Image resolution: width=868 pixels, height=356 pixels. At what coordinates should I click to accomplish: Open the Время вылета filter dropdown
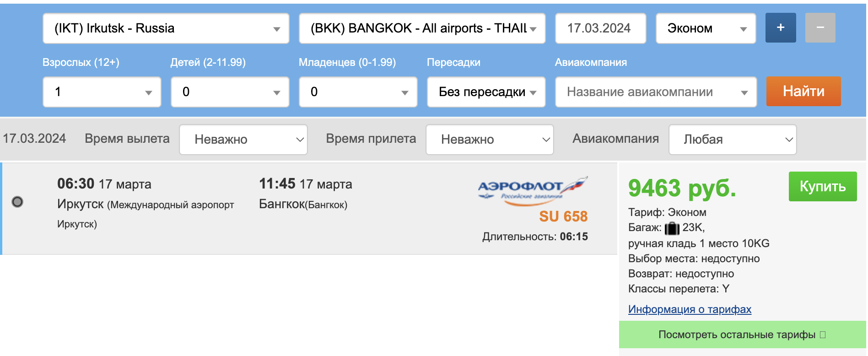point(243,140)
